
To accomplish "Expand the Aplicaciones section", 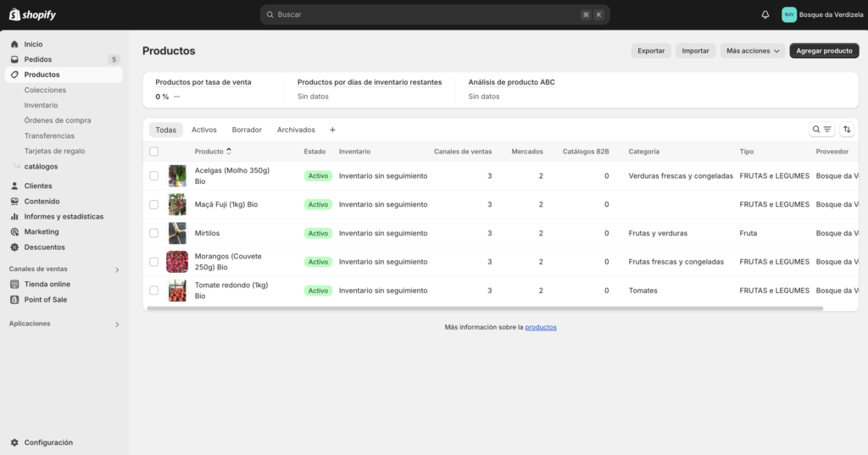I will (117, 324).
